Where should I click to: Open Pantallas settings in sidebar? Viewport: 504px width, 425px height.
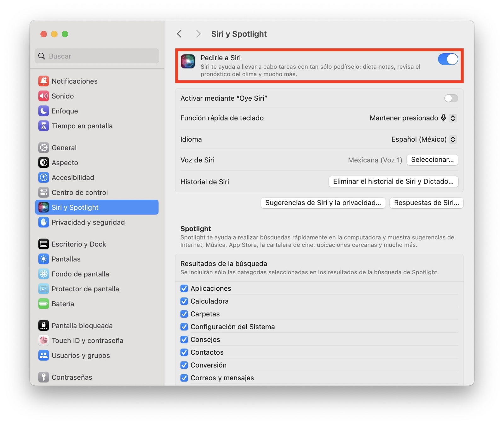pos(97,259)
